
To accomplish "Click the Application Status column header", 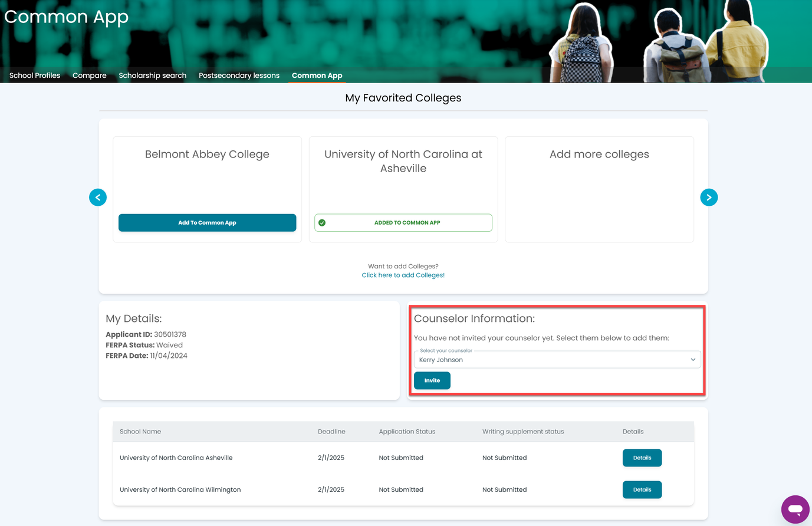I will point(407,432).
